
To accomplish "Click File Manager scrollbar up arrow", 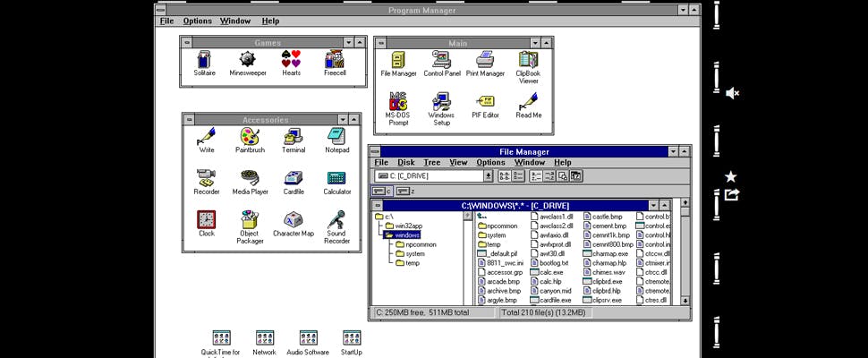I will coord(685,203).
